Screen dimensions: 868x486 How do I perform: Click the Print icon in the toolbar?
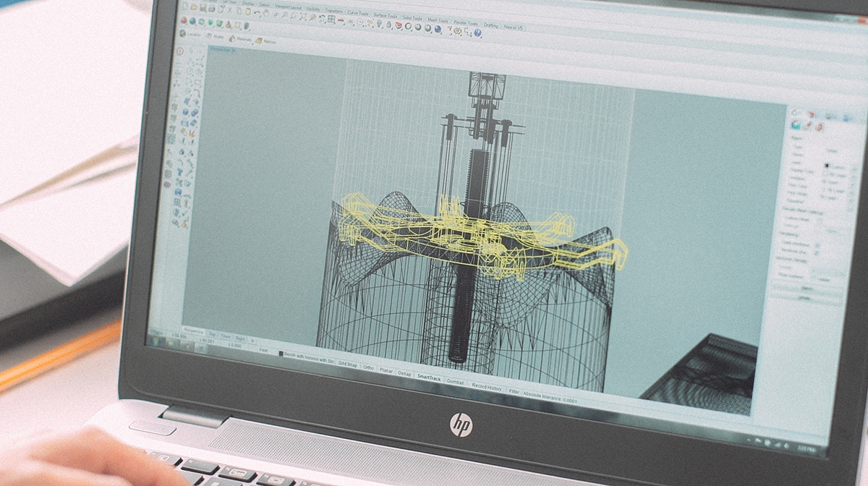[x=211, y=9]
